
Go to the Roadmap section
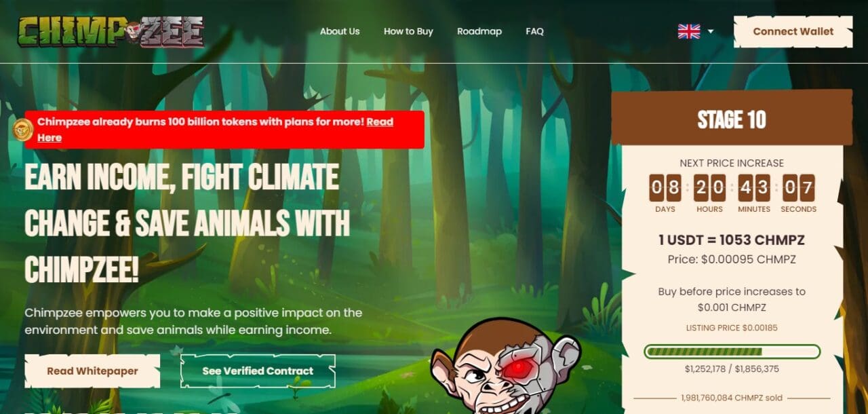tap(479, 31)
